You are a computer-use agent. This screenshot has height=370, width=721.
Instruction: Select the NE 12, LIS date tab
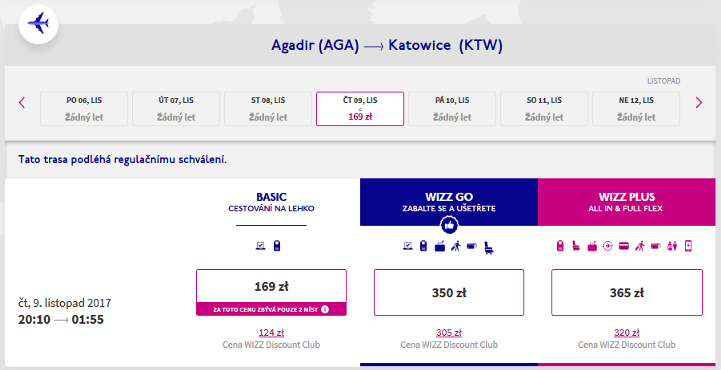click(636, 108)
